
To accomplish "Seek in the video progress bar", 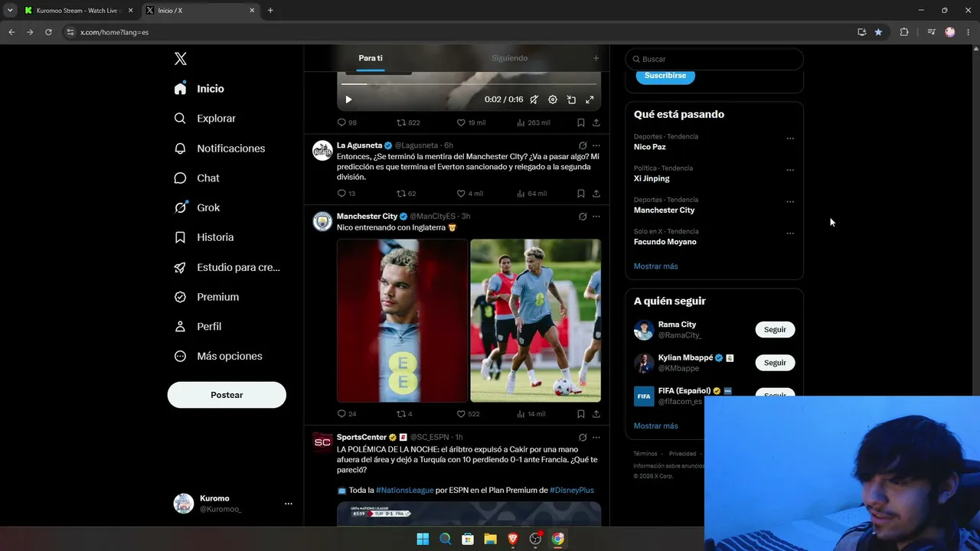I will (469, 83).
